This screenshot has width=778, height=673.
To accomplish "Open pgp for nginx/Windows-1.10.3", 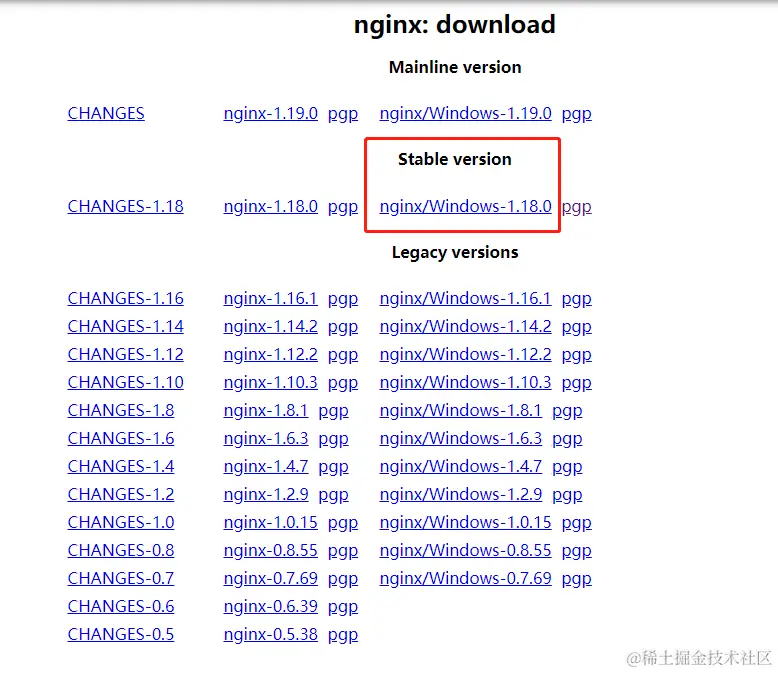I will pos(577,384).
